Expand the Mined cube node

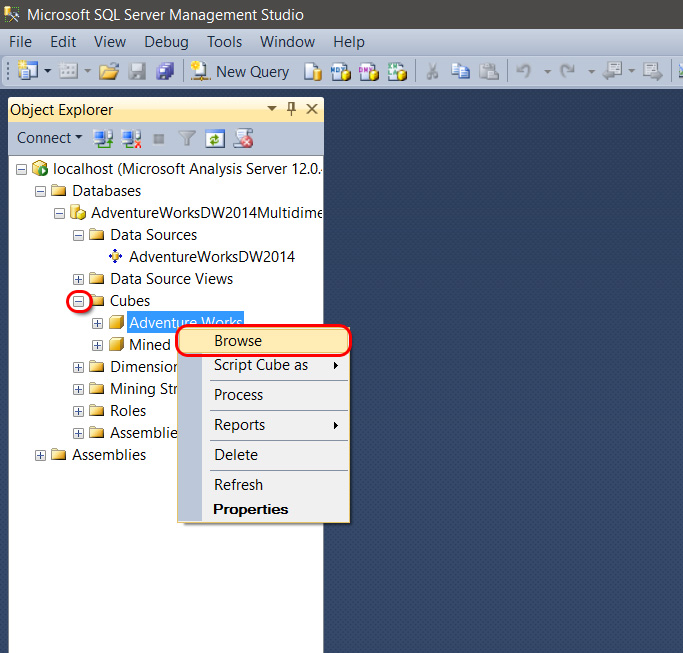point(98,345)
